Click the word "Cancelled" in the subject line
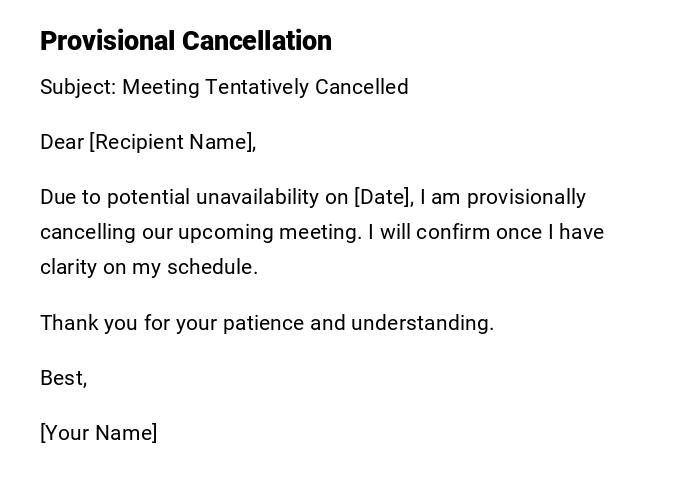The width and height of the screenshot is (700, 495). (x=361, y=87)
